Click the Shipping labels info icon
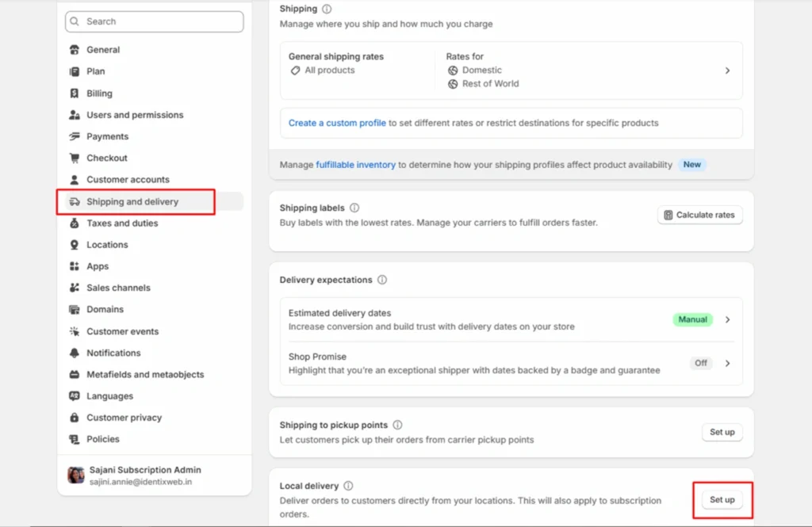Image resolution: width=812 pixels, height=527 pixels. coord(354,208)
